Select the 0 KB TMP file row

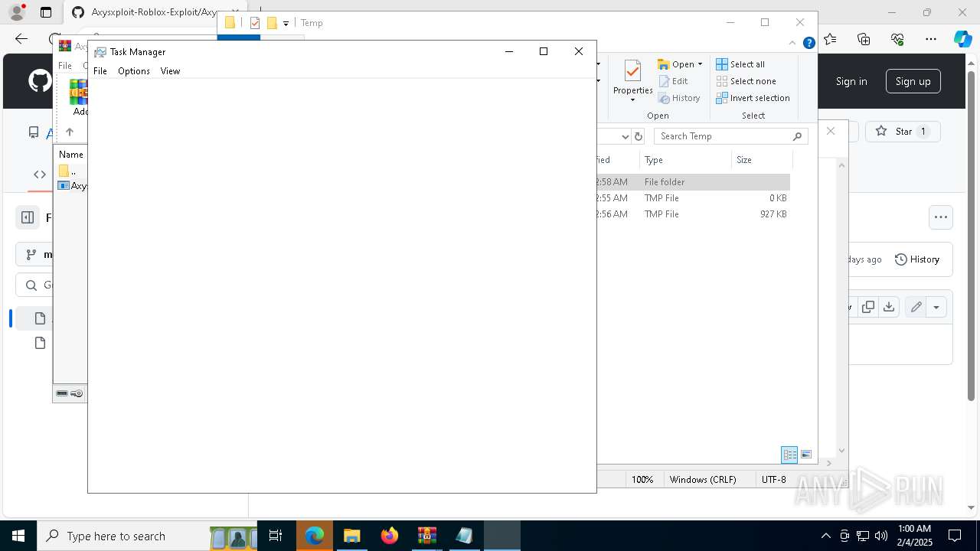point(693,198)
